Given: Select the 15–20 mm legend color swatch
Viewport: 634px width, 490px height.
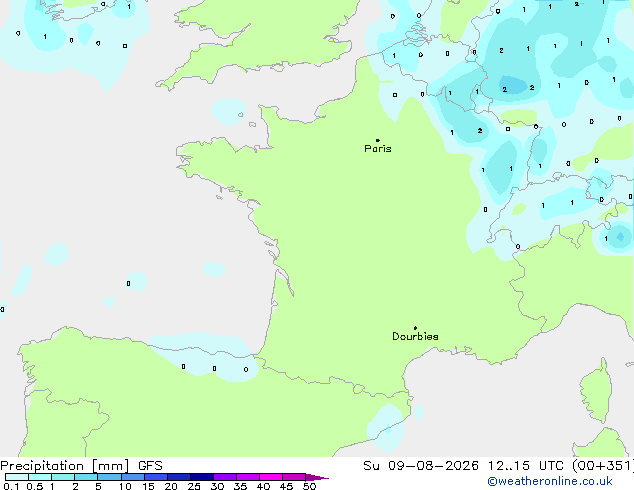Looking at the screenshot, I should pyautogui.click(x=156, y=477).
